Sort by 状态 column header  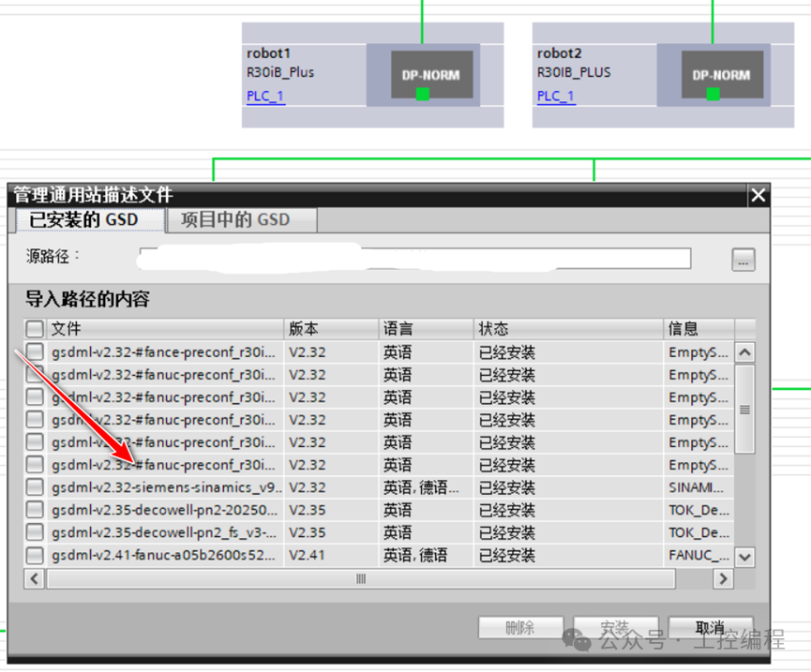[568, 329]
